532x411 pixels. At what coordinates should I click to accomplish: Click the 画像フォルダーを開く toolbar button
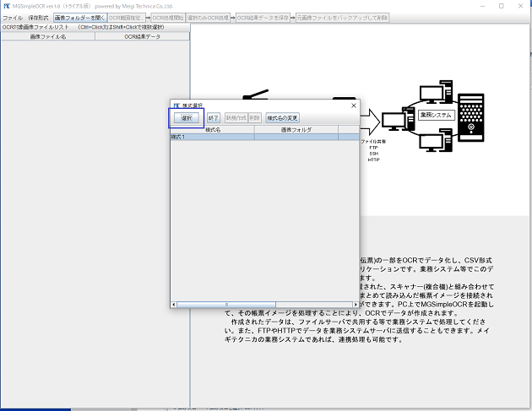click(x=80, y=18)
